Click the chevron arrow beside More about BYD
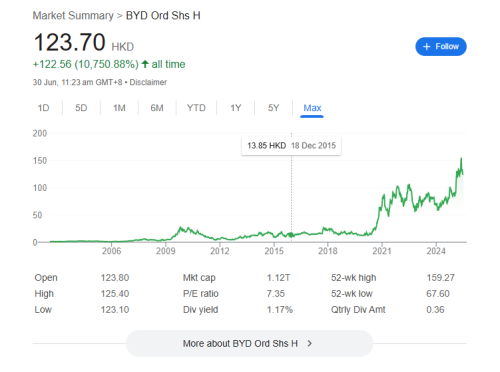 click(310, 343)
